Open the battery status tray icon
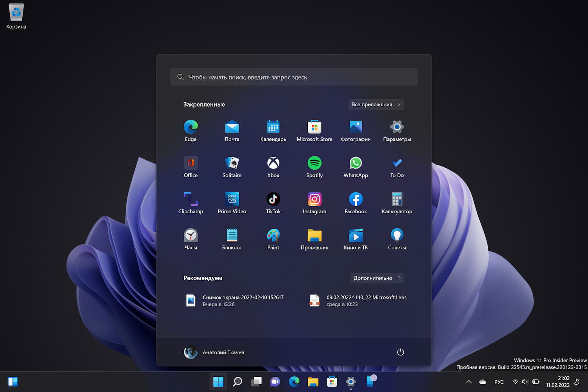The image size is (588, 392). [x=536, y=382]
